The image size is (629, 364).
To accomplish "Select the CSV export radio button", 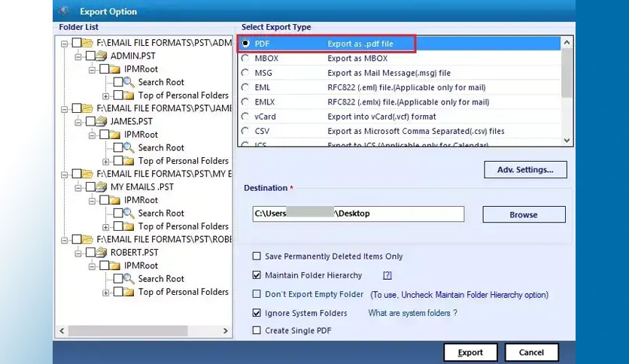I will coord(245,131).
